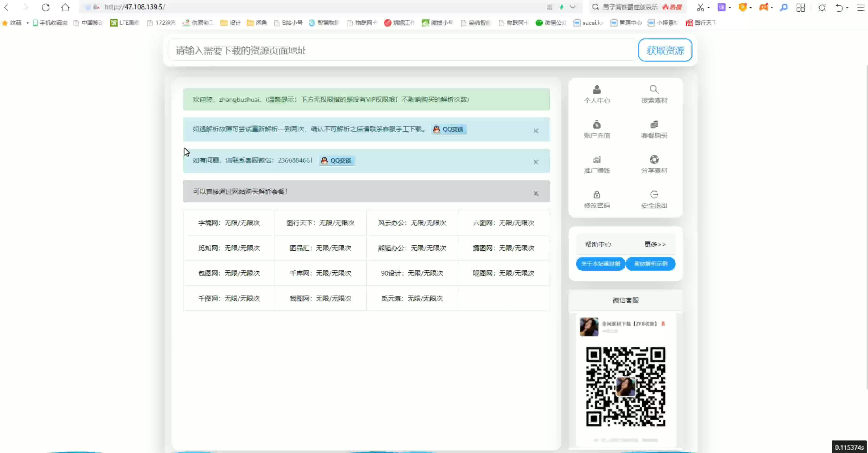This screenshot has height=453, width=868.
Task: Expand the dropdown beside the translate icon
Action: 729,7
